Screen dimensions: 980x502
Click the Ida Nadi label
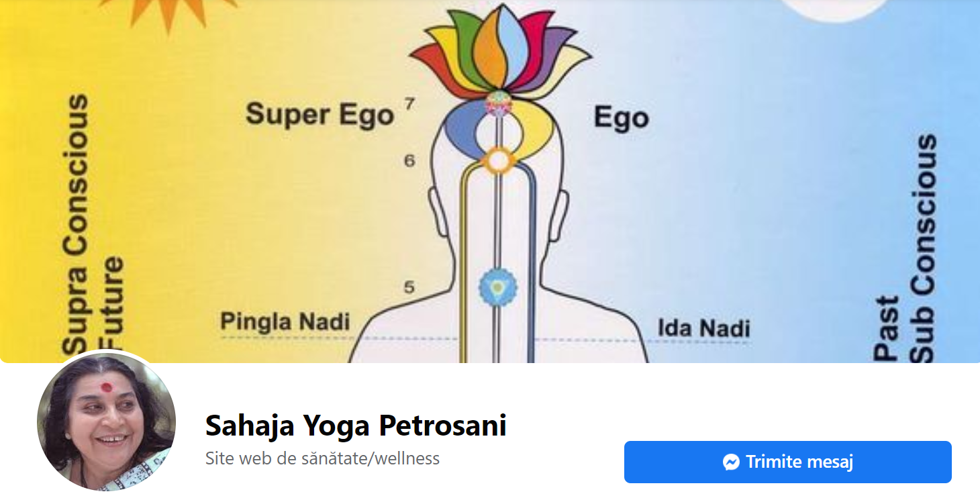[703, 329]
